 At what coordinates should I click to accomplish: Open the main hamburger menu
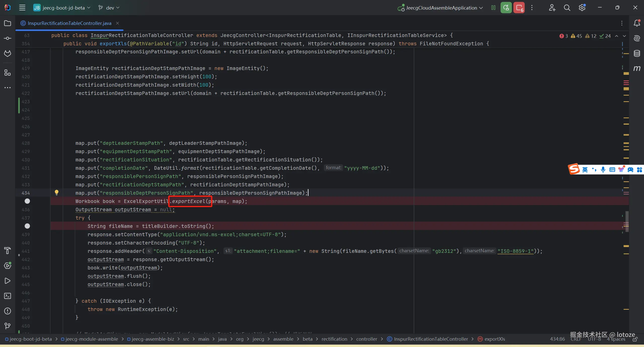[22, 8]
